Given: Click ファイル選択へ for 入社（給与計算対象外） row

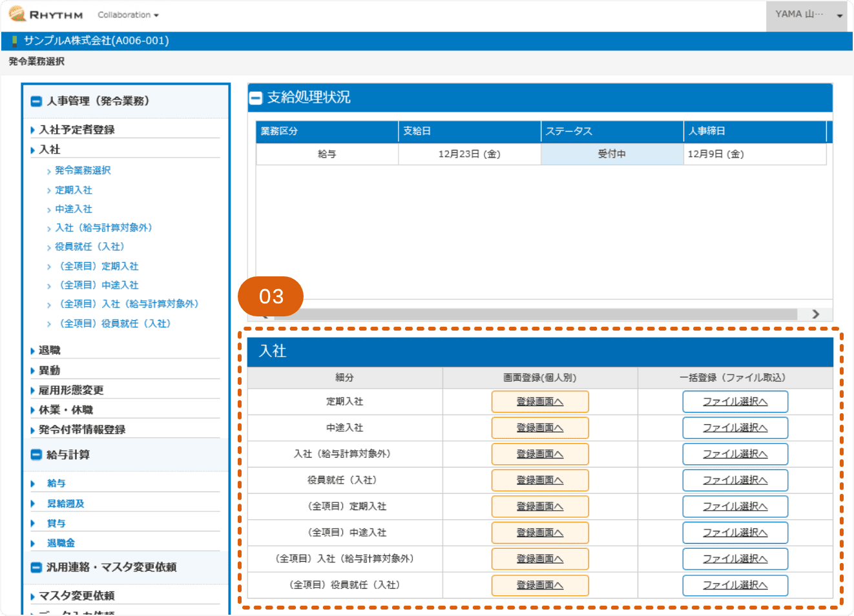Looking at the screenshot, I should coord(735,455).
